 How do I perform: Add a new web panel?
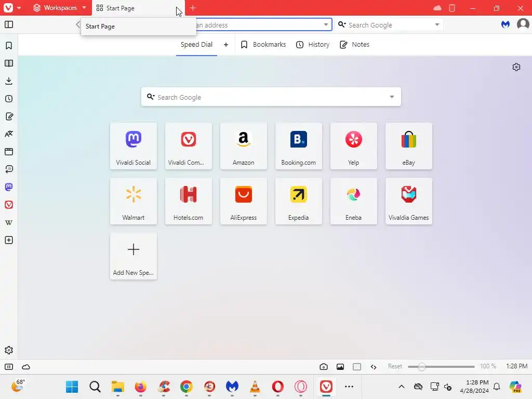pos(9,240)
